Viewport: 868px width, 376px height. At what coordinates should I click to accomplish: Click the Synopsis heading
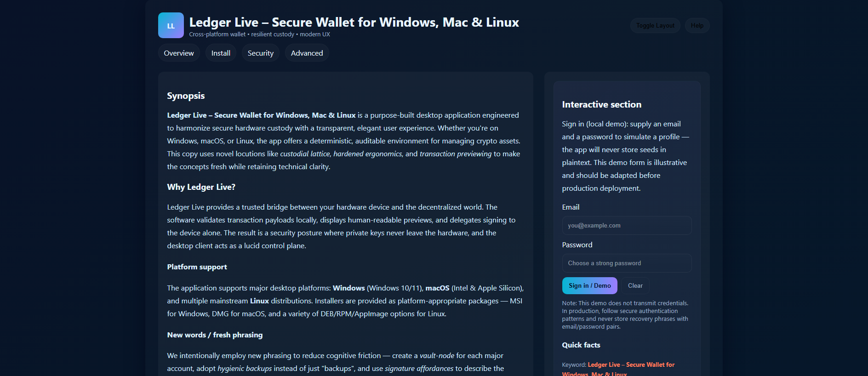pos(186,96)
